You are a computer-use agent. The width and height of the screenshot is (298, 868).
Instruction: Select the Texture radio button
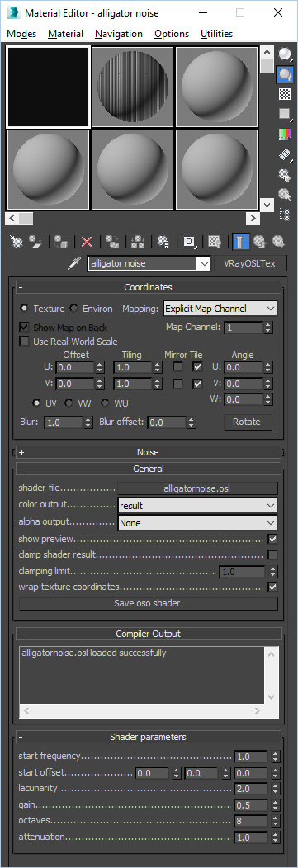[x=24, y=309]
